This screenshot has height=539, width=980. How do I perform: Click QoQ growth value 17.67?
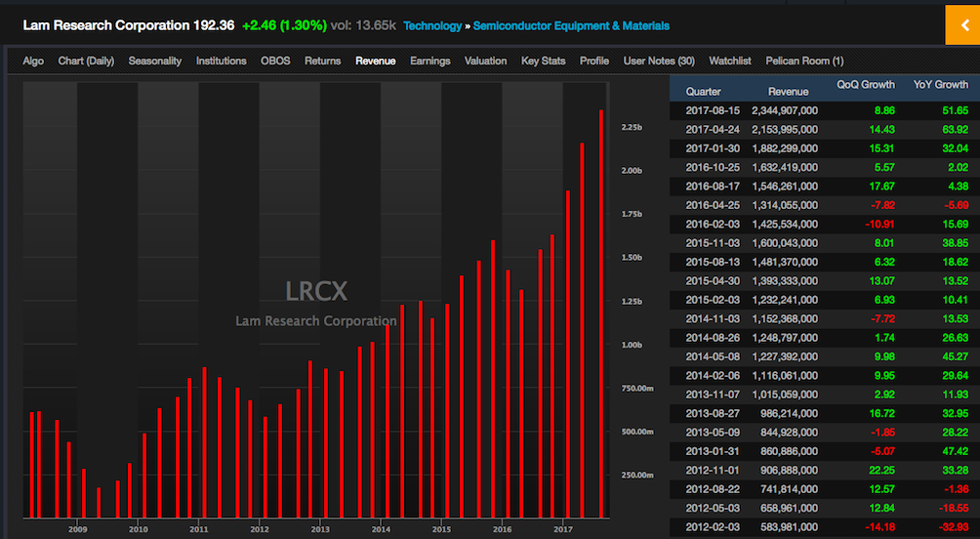pos(881,186)
